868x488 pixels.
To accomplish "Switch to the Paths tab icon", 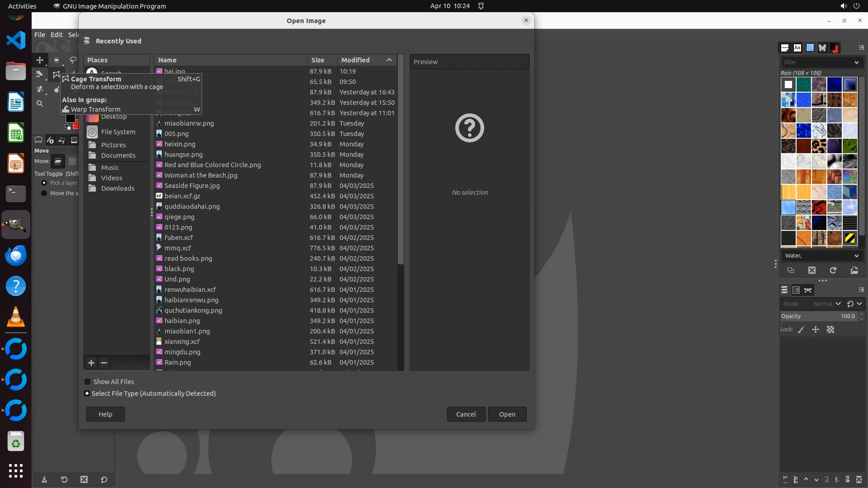I will click(x=808, y=290).
